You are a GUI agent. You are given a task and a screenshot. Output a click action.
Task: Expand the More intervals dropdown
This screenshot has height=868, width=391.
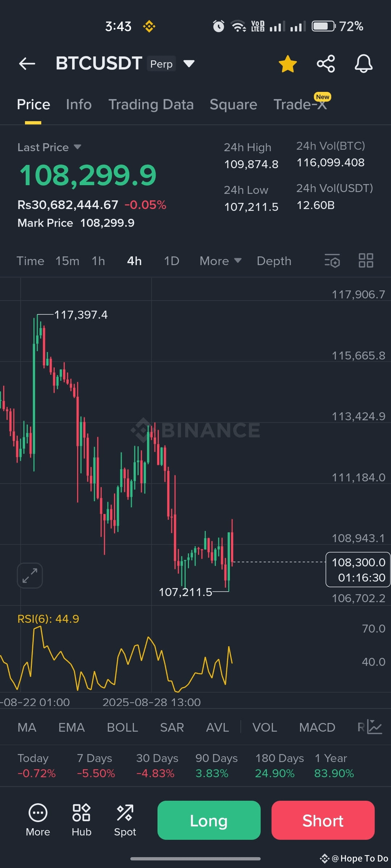pos(220,261)
